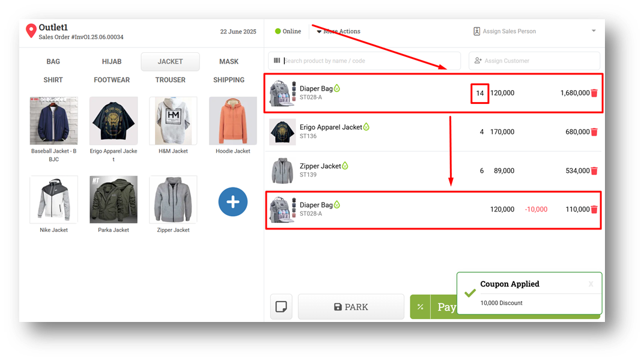Viewport: 644px width, 361px height.
Task: Open the Assign Sales Person dropdown
Action: point(534,31)
